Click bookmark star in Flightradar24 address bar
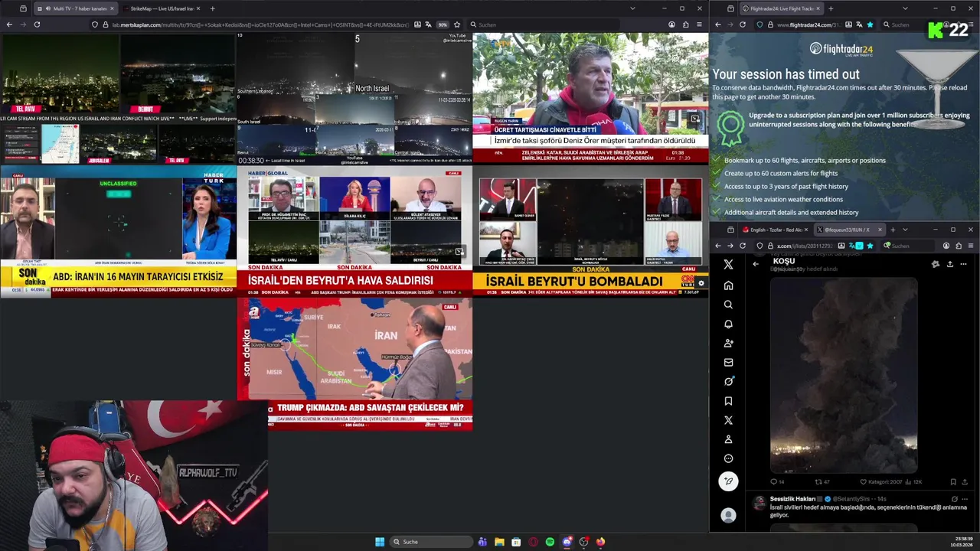Viewport: 980px width, 551px height. pyautogui.click(x=870, y=24)
